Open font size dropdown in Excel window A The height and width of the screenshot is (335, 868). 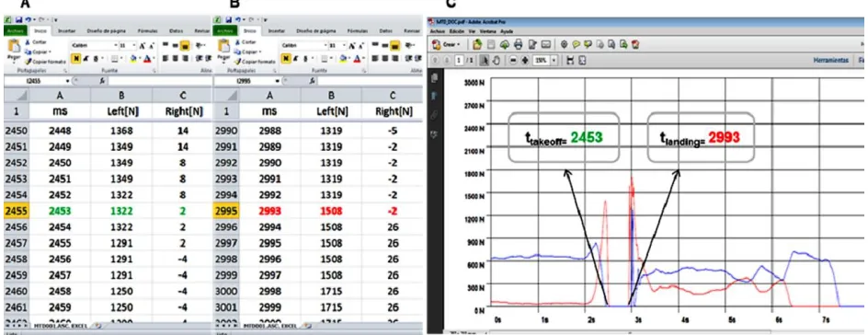pyautogui.click(x=134, y=45)
